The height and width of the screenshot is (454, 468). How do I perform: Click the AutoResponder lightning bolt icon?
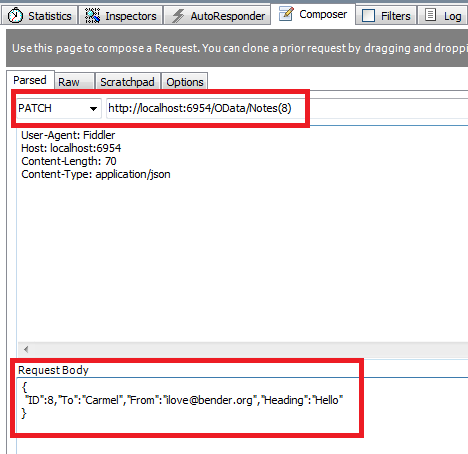pos(178,16)
